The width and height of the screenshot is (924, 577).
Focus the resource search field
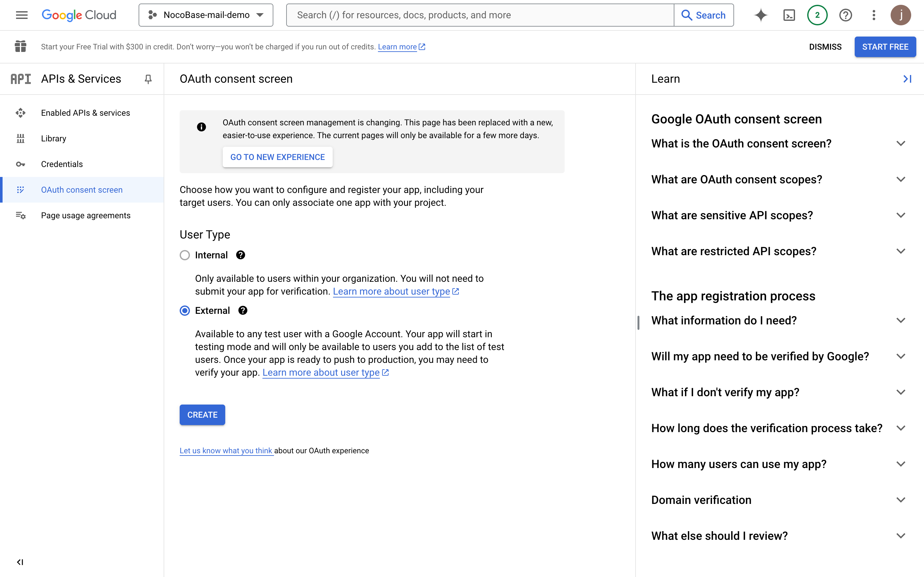click(480, 15)
